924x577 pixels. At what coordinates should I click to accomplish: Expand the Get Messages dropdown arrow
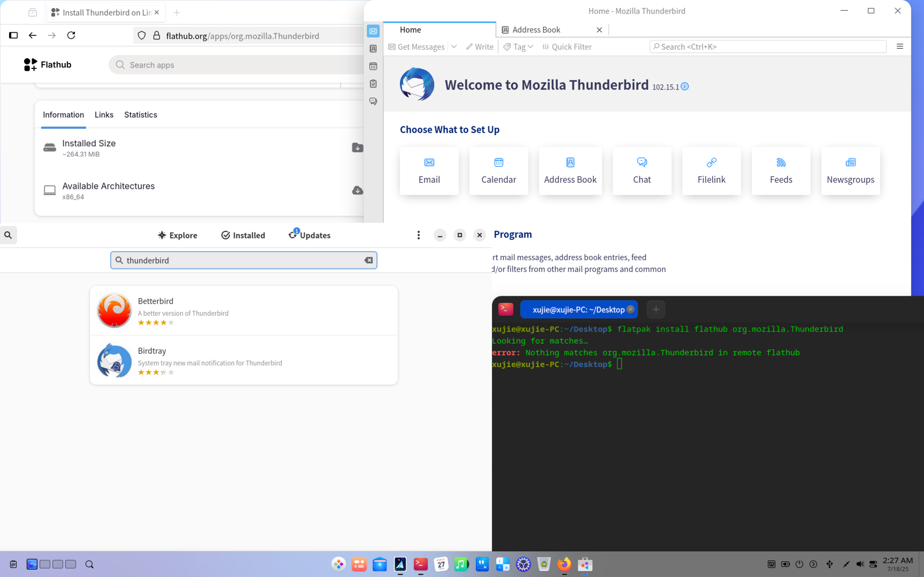pos(454,46)
